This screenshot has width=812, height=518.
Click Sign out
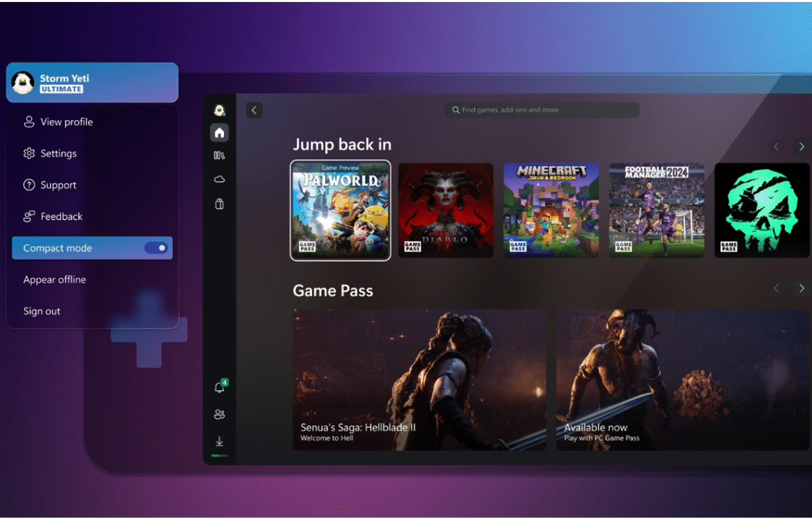[42, 311]
